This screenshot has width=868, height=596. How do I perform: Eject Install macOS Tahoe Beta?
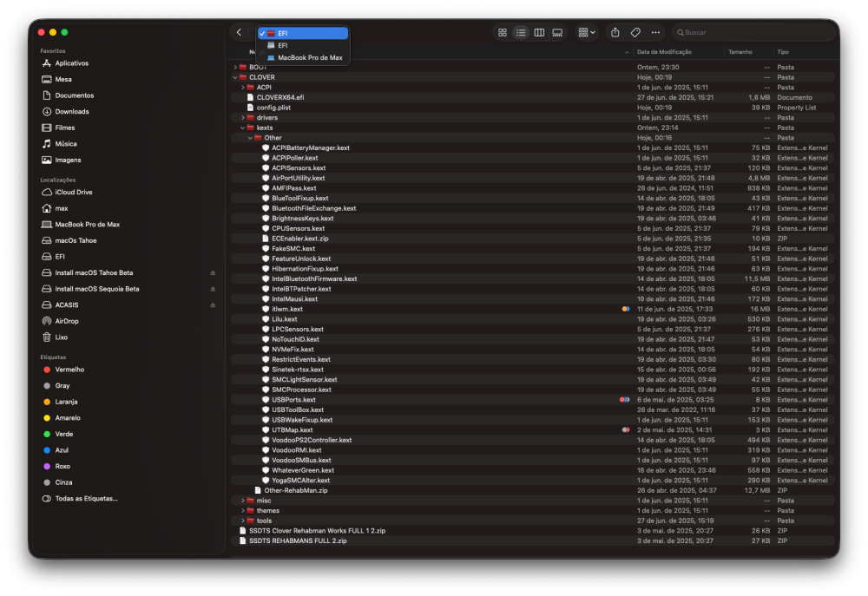pos(213,272)
